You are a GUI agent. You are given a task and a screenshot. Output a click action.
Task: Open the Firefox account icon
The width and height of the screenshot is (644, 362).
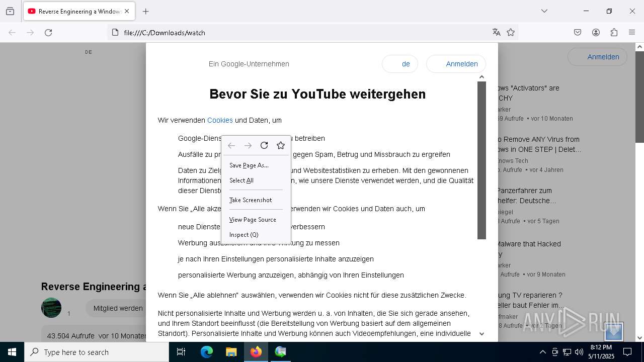[596, 33]
